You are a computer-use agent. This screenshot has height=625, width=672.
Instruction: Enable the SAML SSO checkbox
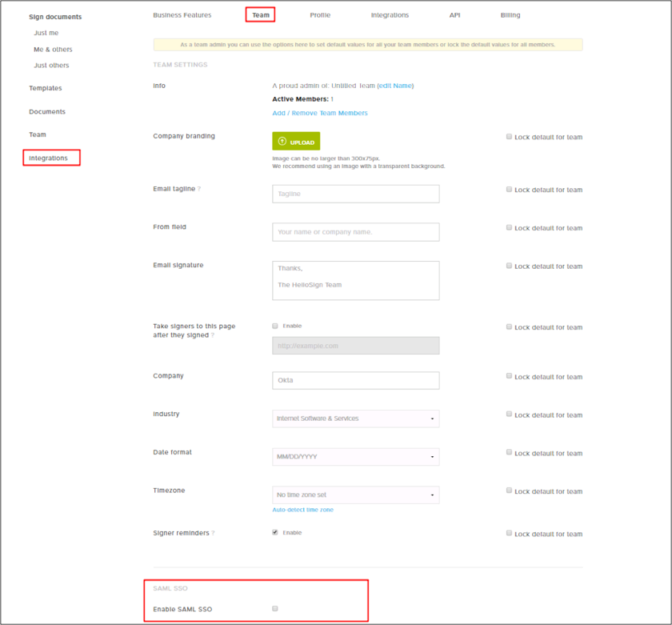(x=275, y=609)
